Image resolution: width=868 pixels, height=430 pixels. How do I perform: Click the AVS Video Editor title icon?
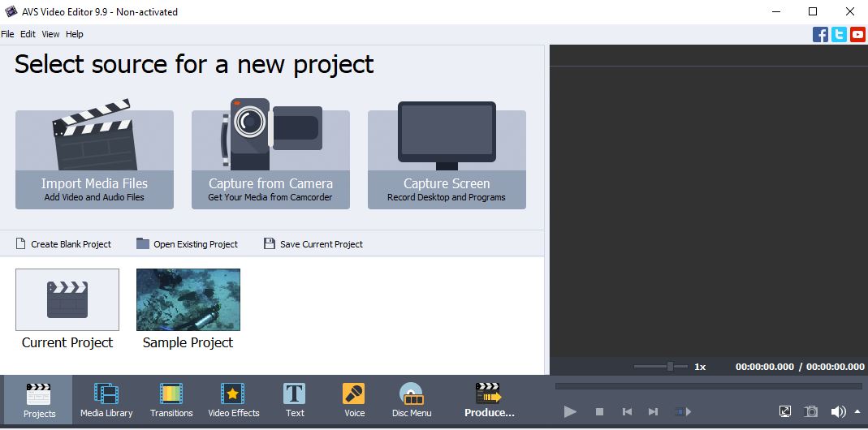click(11, 11)
